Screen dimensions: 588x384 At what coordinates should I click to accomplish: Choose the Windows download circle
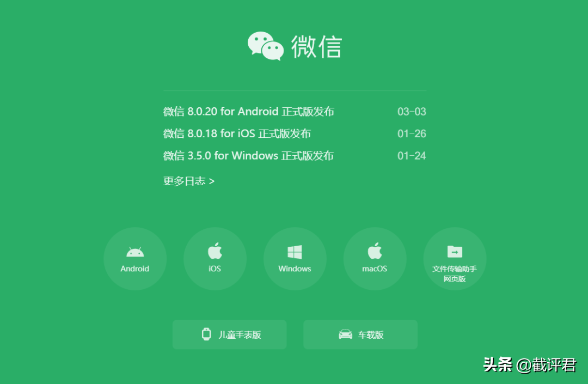coord(295,259)
